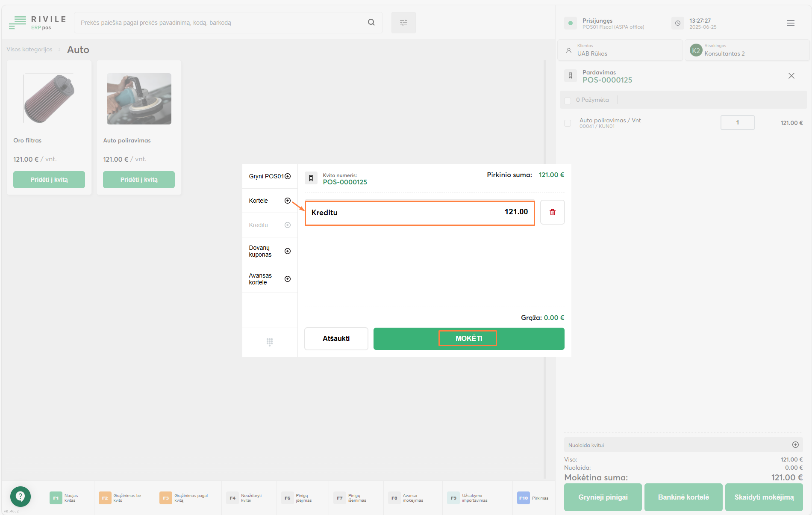812x515 pixels.
Task: Delete the Kreditu payment line with trash icon
Action: [x=552, y=212]
